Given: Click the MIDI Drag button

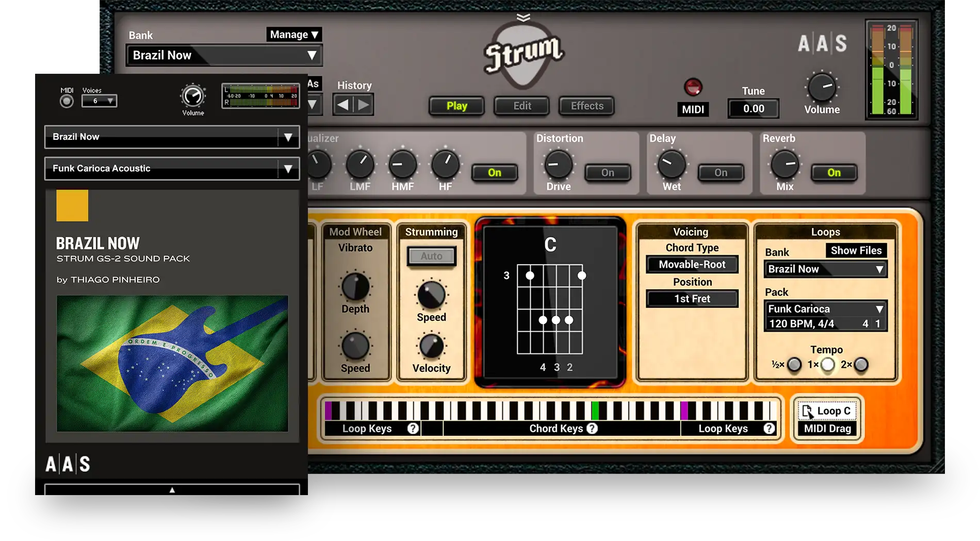Looking at the screenshot, I should tap(826, 429).
